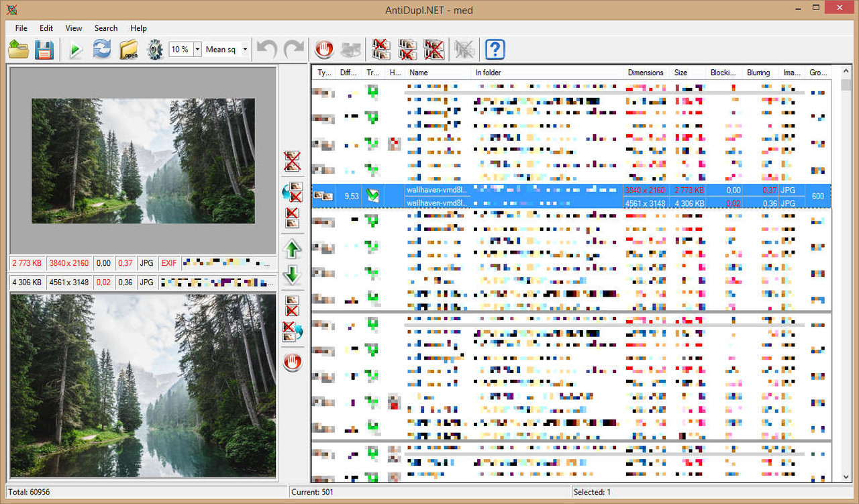Click the Current: 501 status entry
The height and width of the screenshot is (504, 859).
point(312,492)
